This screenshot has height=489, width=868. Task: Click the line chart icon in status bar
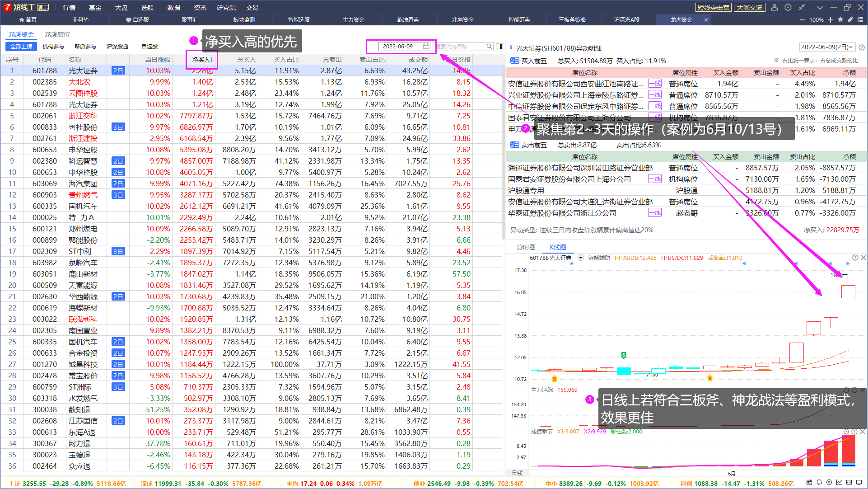(x=839, y=483)
